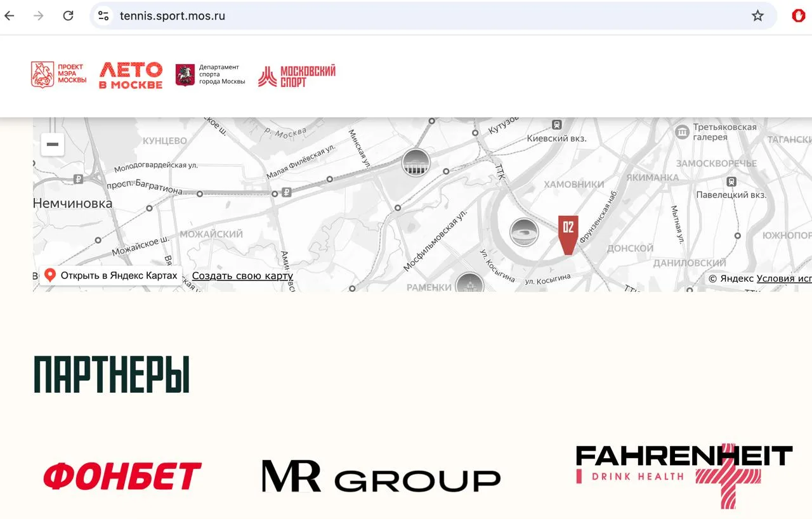The height and width of the screenshot is (519, 812).
Task: Click the ruble icon near Молодогвардейская ул.
Action: pos(79,180)
